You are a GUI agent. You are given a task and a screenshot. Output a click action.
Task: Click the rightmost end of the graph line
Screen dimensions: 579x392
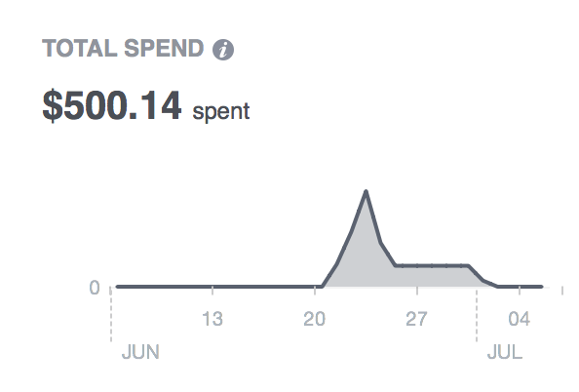coord(541,287)
